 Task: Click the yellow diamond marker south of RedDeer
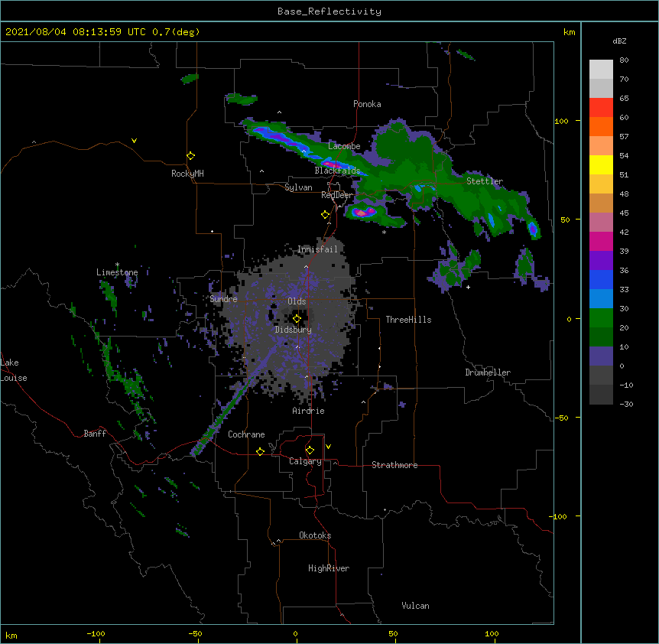click(x=326, y=215)
